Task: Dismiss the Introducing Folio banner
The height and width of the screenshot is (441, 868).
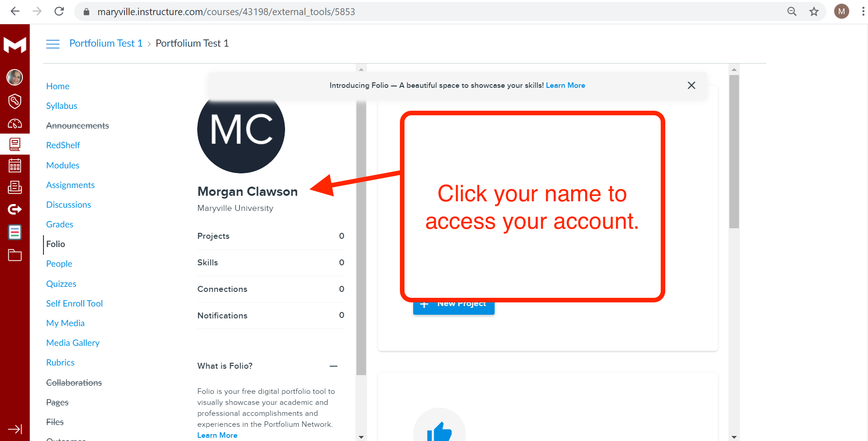Action: point(691,86)
